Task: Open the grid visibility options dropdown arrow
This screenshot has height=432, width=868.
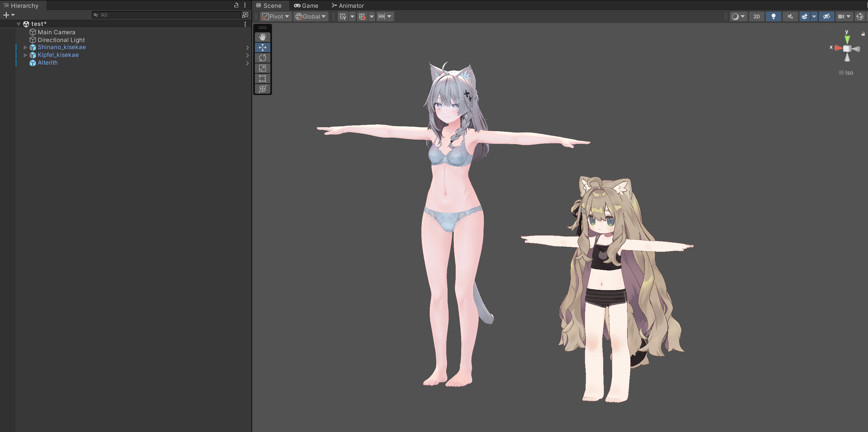Action: point(352,16)
